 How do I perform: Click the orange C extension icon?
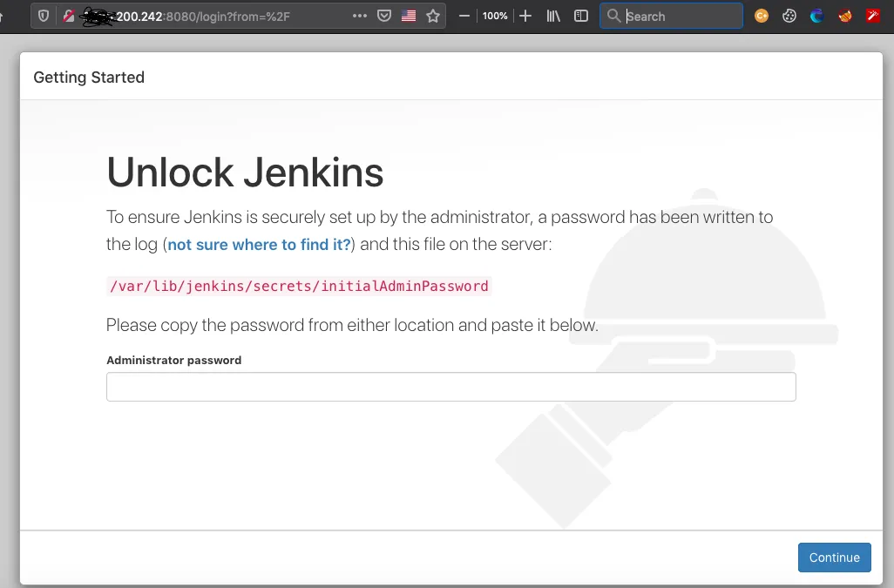762,16
